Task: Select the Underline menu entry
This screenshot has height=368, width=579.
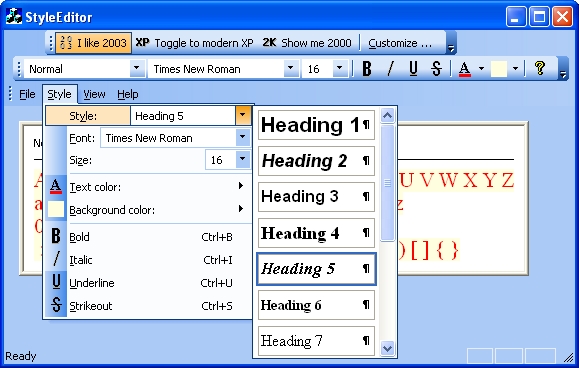Action: [x=147, y=283]
